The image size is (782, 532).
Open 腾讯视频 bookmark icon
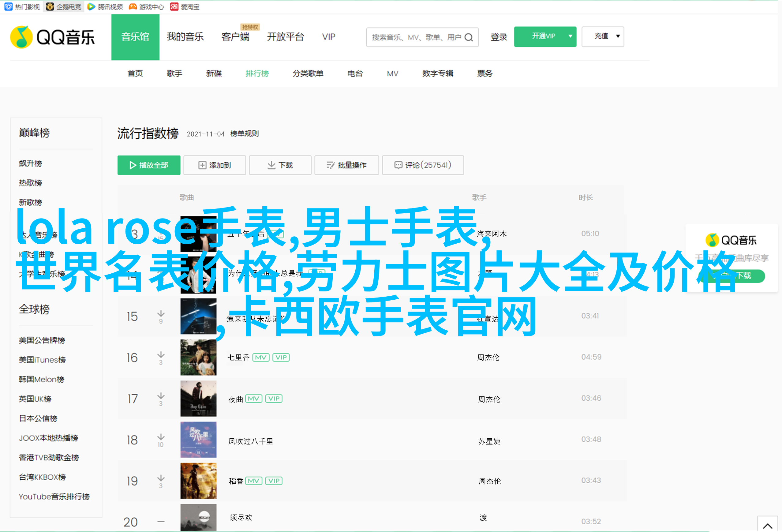point(91,7)
